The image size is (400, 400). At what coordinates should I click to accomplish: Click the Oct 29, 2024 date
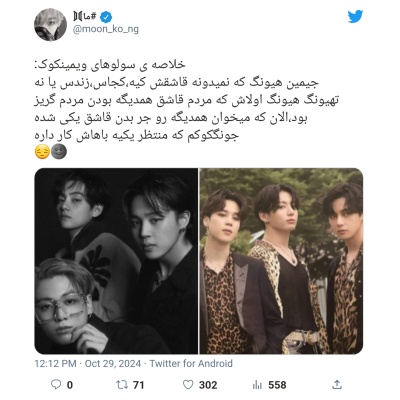pos(113,363)
